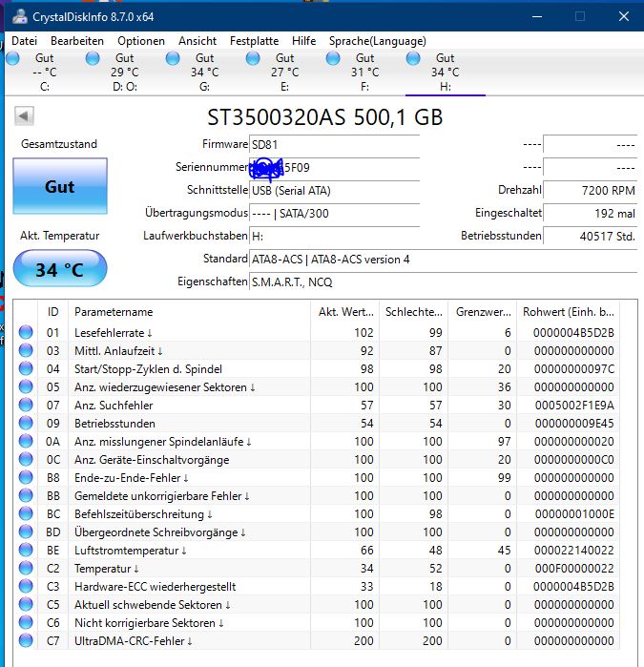Screen dimensions: 644x667
Task: Click status orb for wiederzugewiesener Sektoren row
Action: click(26, 386)
